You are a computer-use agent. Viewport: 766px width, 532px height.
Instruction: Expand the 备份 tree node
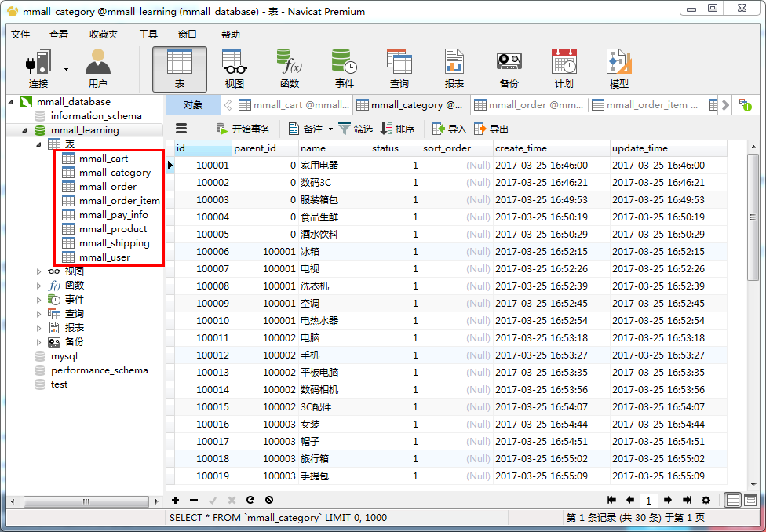pos(39,342)
